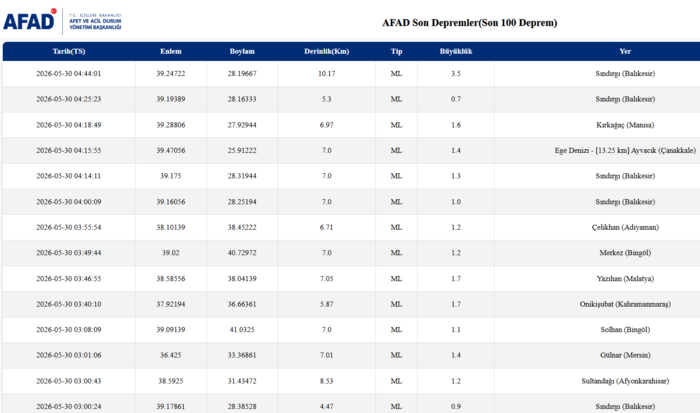The height and width of the screenshot is (413, 700).
Task: Select magnitude value 1.6
Action: [456, 125]
